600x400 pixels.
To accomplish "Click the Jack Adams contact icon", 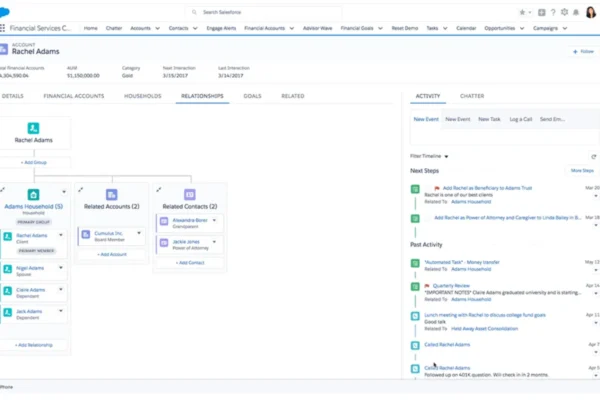I will 8,312.
